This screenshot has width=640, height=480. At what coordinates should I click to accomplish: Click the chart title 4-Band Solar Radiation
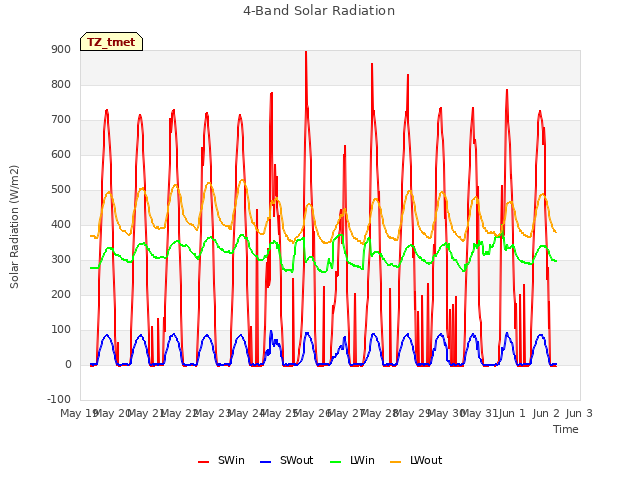coord(319,11)
